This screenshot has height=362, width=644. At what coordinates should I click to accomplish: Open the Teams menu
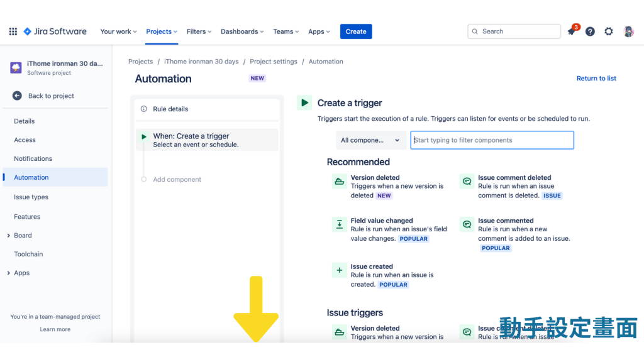286,31
